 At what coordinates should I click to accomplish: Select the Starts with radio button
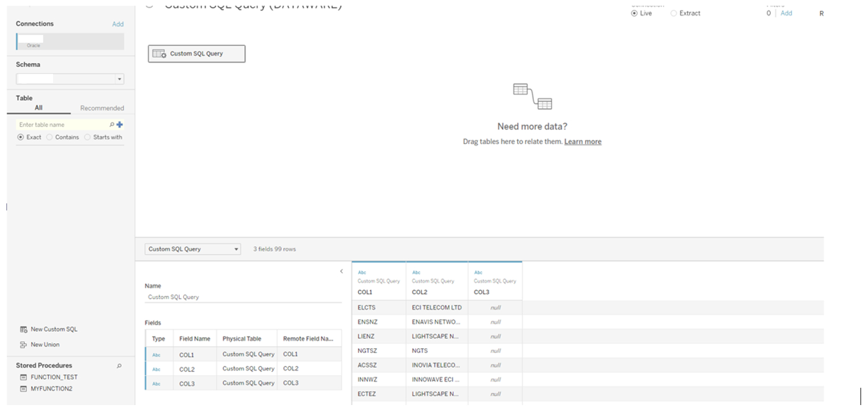[88, 137]
